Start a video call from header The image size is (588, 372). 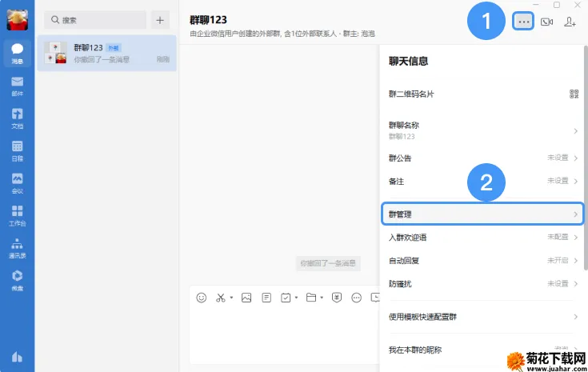pyautogui.click(x=546, y=22)
